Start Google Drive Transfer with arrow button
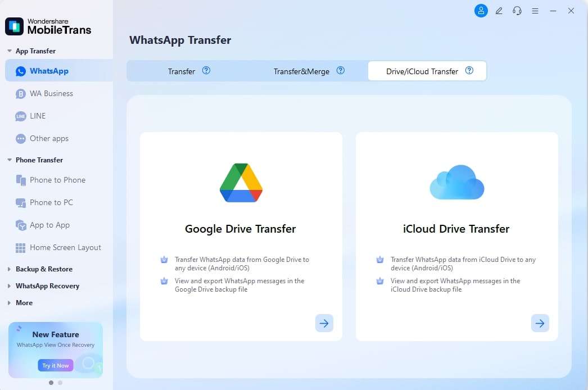The image size is (588, 390). 324,323
